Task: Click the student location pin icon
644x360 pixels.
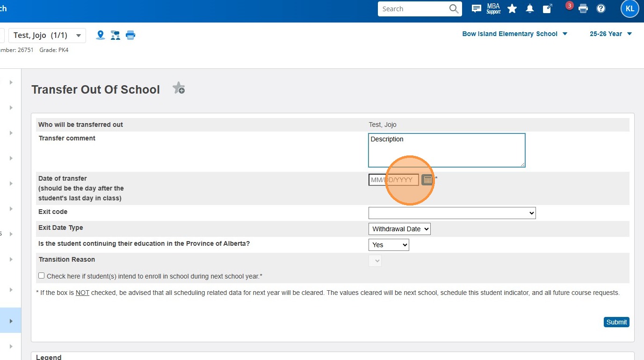Action: pos(100,35)
